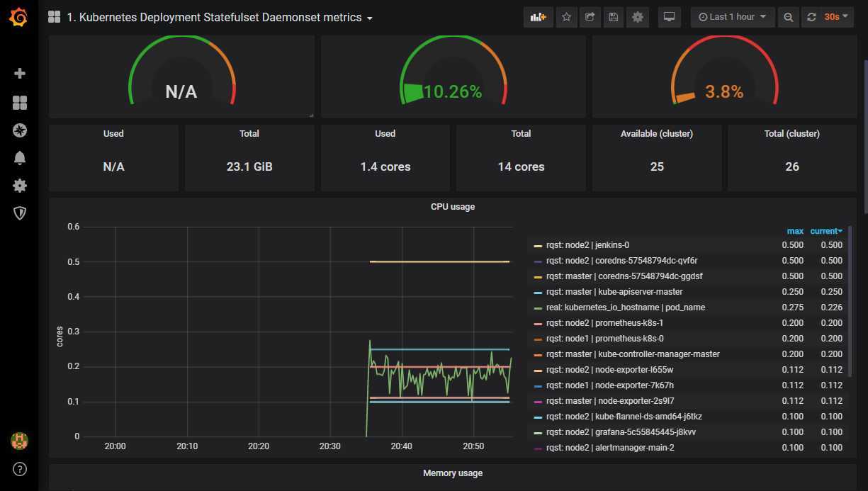Viewport: 868px width, 491px height.
Task: Open the Dashboards grid icon in sidebar
Action: coord(20,103)
